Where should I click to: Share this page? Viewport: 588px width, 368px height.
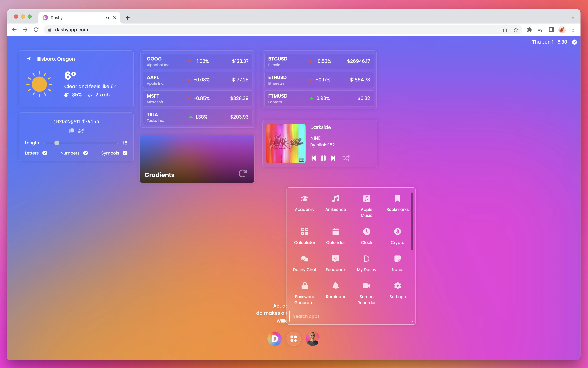pos(505,30)
